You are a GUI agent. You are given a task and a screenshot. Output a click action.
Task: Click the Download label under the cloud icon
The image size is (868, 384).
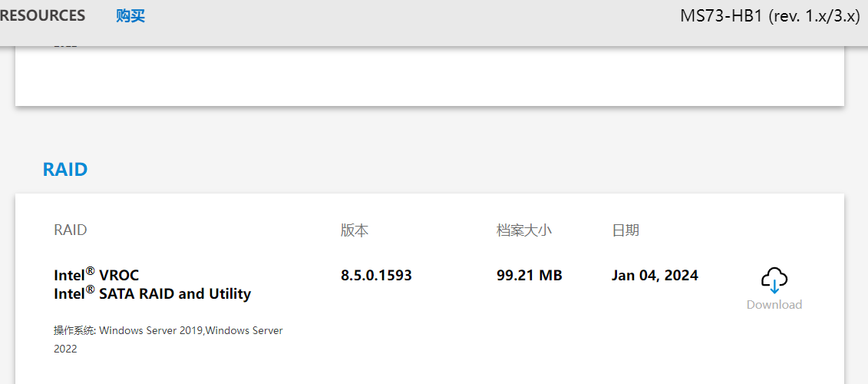coord(774,304)
